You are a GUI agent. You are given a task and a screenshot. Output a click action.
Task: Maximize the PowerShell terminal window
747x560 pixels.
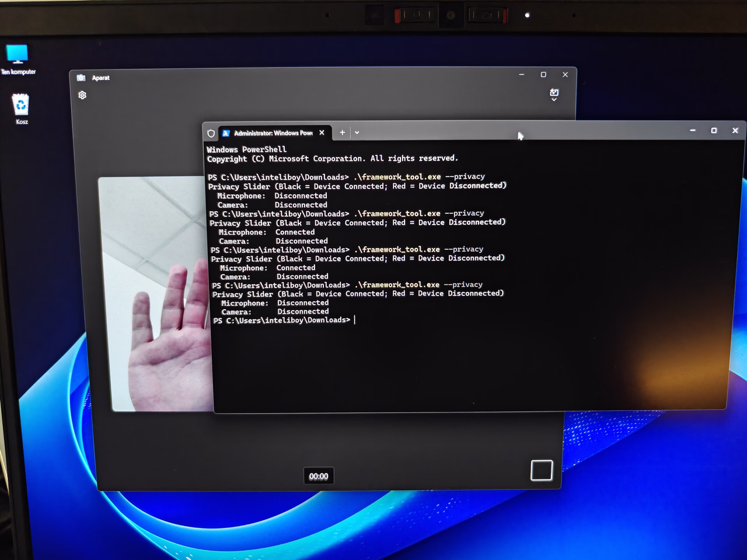coord(714,130)
